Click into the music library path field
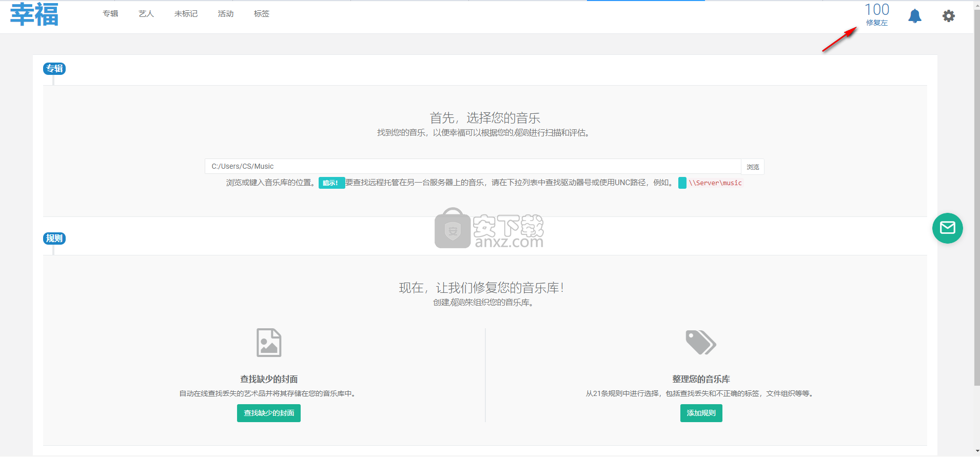The height and width of the screenshot is (457, 980). tap(473, 166)
